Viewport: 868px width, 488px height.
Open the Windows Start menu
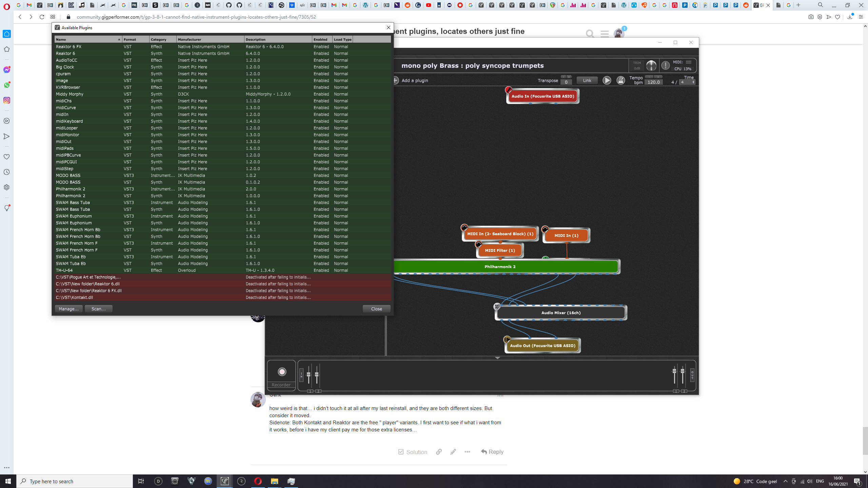pyautogui.click(x=8, y=481)
